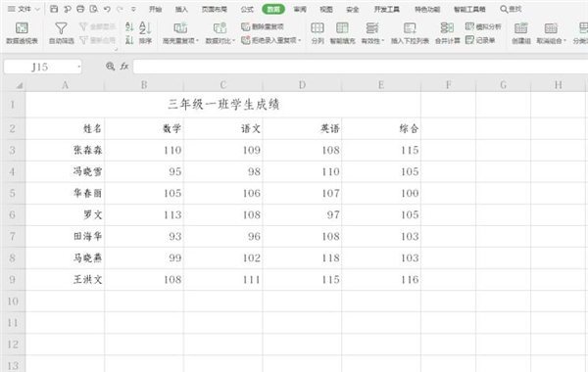Click the 重新应用 filter option
Image resolution: width=588 pixels, height=372 pixels.
click(97, 40)
